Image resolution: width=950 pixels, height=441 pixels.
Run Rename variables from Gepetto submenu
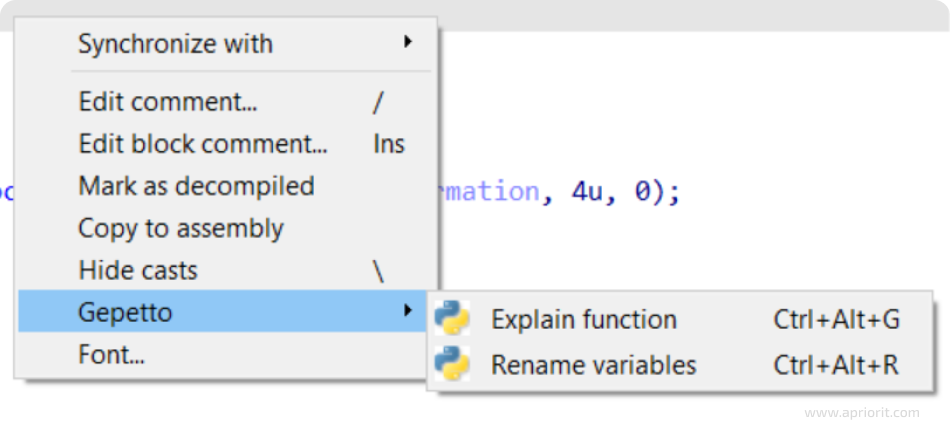(x=679, y=365)
